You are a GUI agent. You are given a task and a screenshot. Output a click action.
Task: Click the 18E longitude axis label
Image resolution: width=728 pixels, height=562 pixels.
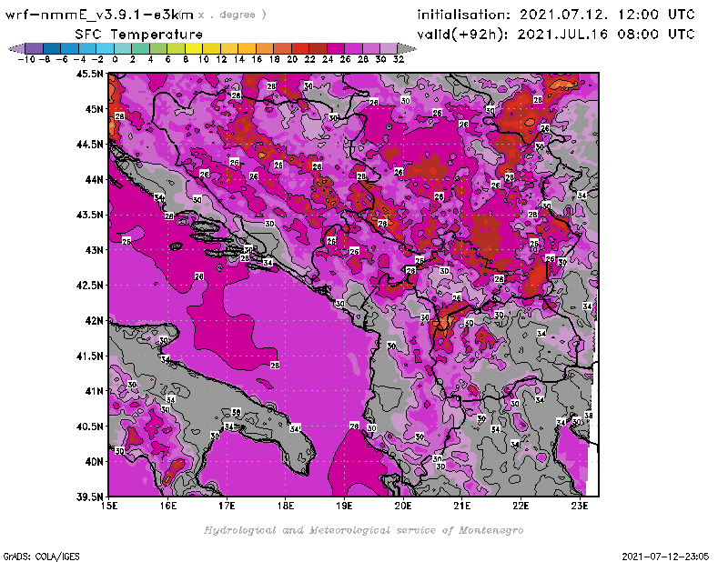pyautogui.click(x=286, y=506)
